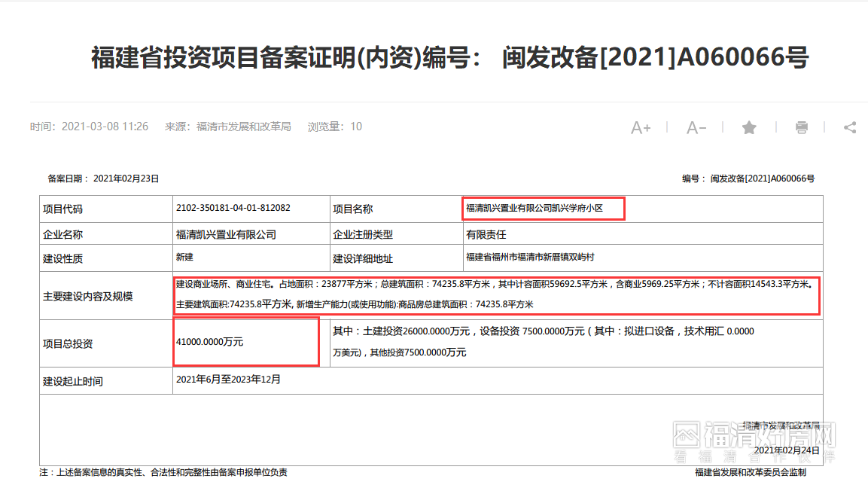The width and height of the screenshot is (868, 488).
Task: Open the share icon options
Action: [x=850, y=127]
